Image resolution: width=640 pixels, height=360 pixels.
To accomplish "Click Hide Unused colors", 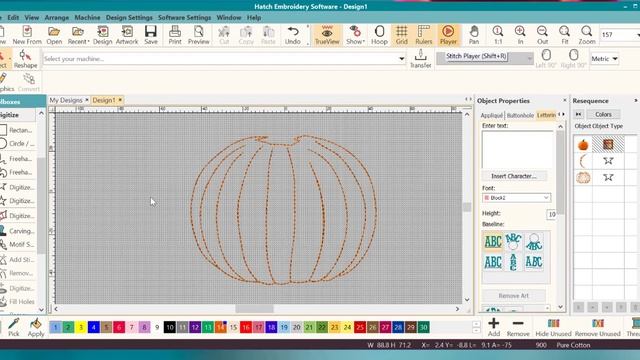I will [553, 327].
